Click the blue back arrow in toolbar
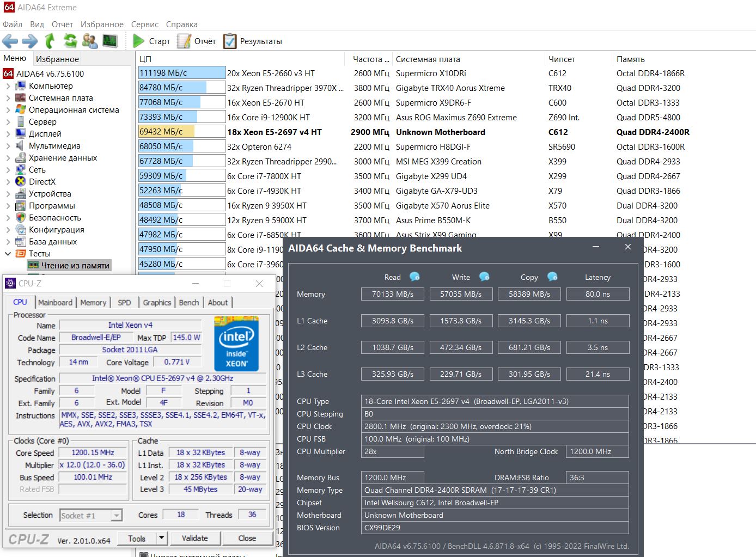This screenshot has width=756, height=557. [x=10, y=41]
